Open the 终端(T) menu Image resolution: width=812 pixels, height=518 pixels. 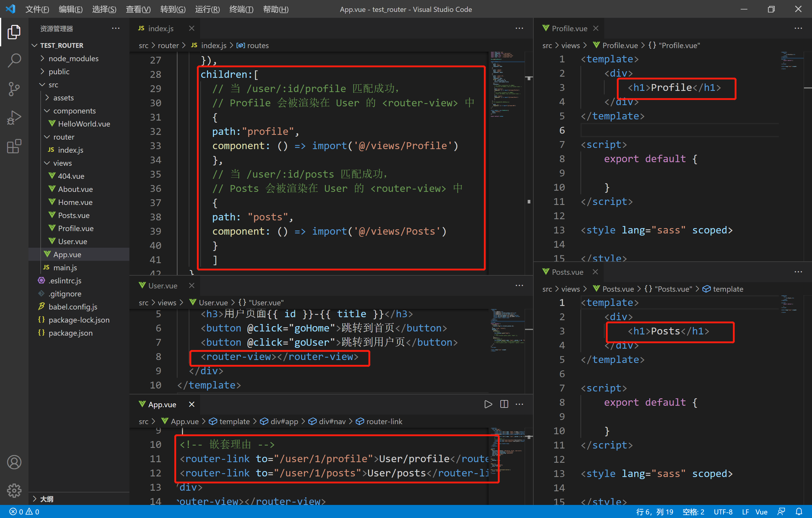coord(241,9)
